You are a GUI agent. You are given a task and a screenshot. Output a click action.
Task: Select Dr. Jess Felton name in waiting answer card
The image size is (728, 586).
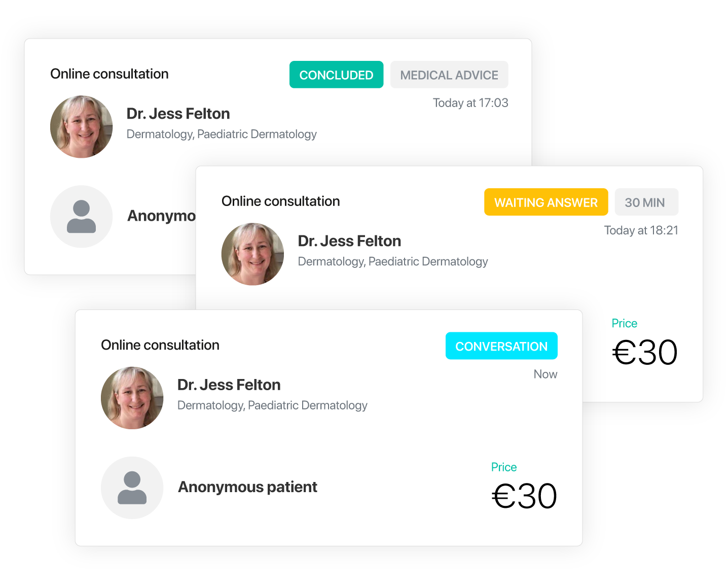pyautogui.click(x=349, y=241)
